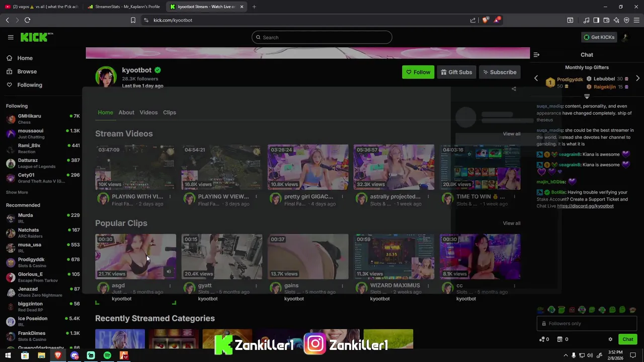Open discord.gg/kyootbot link in chat

click(x=585, y=206)
